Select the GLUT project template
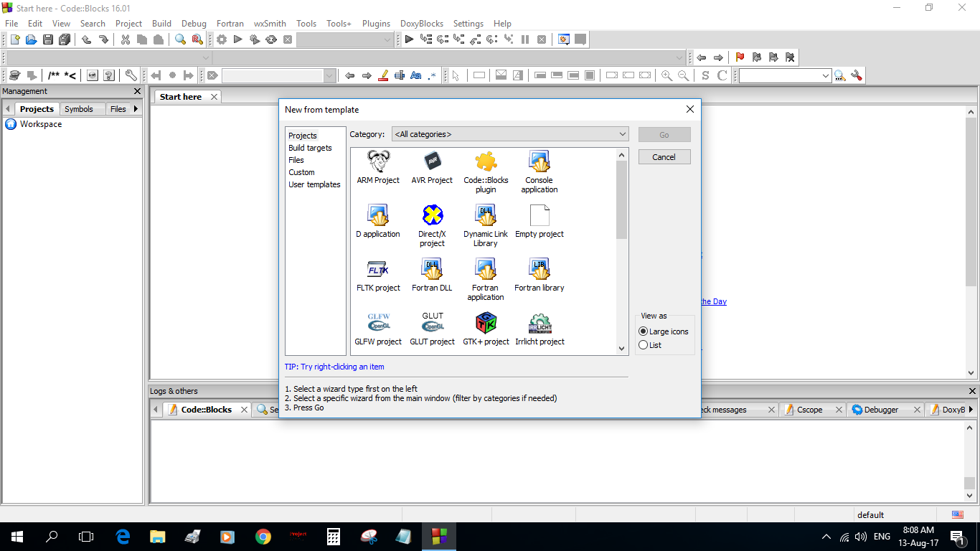 coord(432,329)
